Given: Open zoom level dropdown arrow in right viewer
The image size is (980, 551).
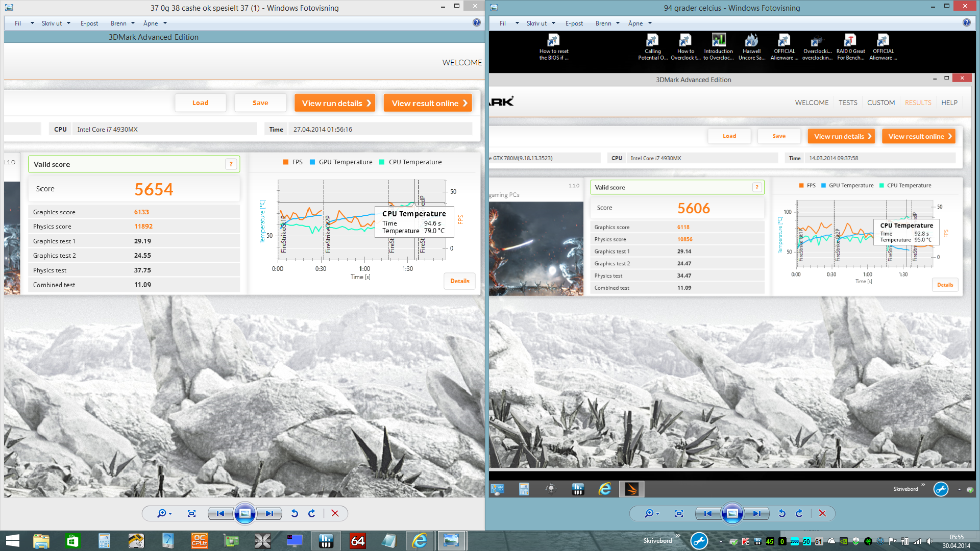Looking at the screenshot, I should pos(658,514).
